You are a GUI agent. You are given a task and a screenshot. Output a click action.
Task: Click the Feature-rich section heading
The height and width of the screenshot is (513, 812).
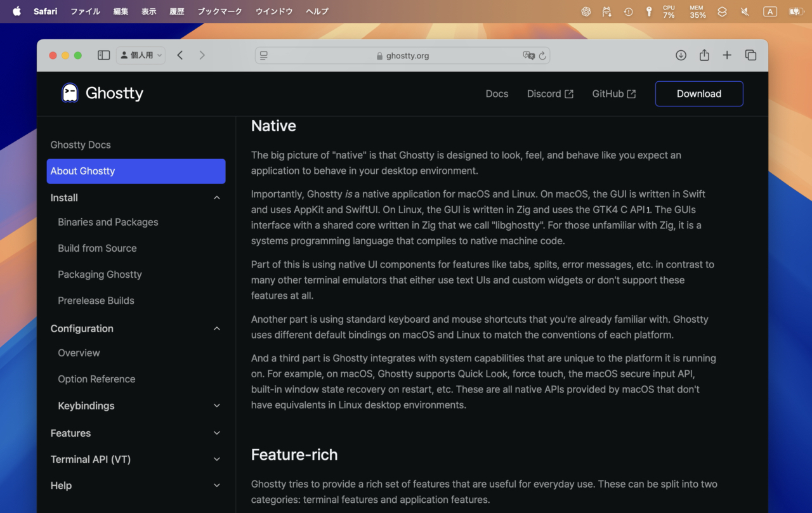tap(294, 455)
